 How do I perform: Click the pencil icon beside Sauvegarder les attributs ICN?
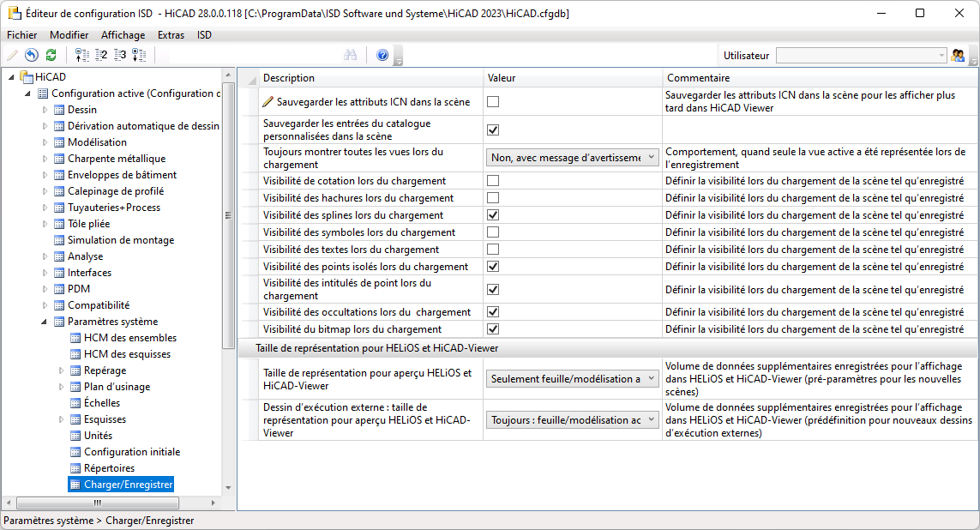(x=268, y=101)
